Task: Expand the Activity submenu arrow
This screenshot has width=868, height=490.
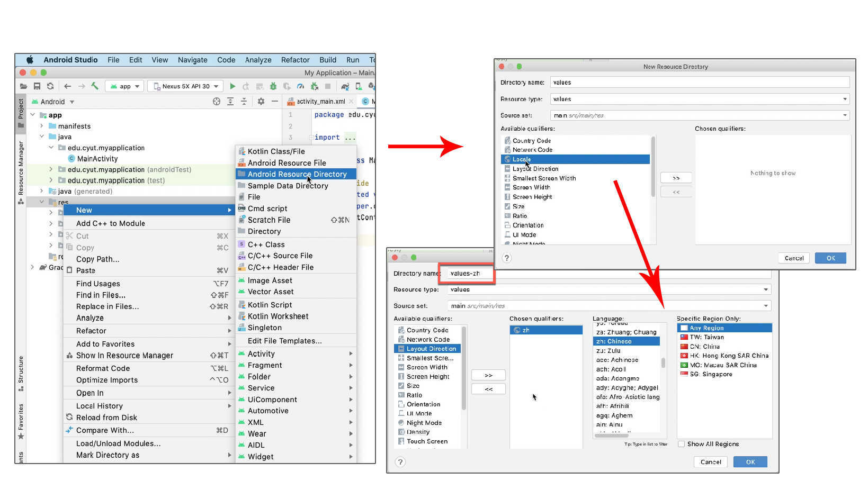Action: pos(351,353)
